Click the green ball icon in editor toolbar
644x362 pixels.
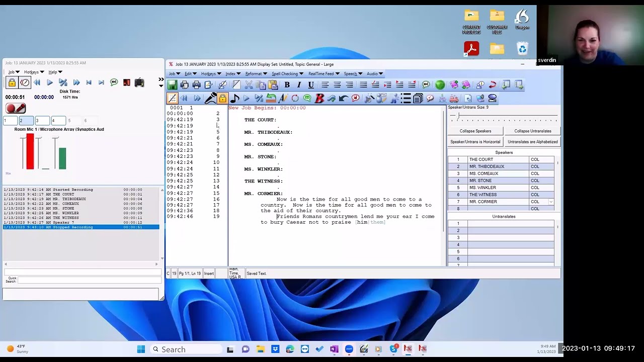[x=440, y=85]
